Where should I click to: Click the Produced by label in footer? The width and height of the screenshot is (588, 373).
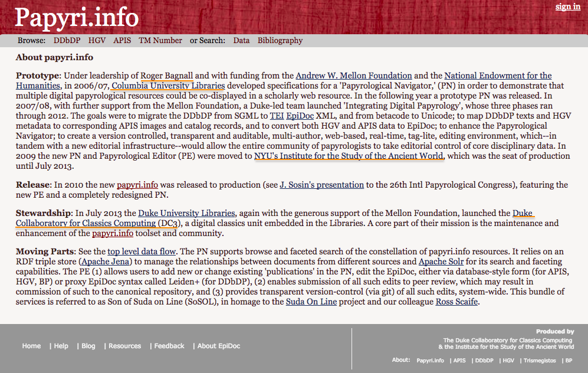click(555, 332)
